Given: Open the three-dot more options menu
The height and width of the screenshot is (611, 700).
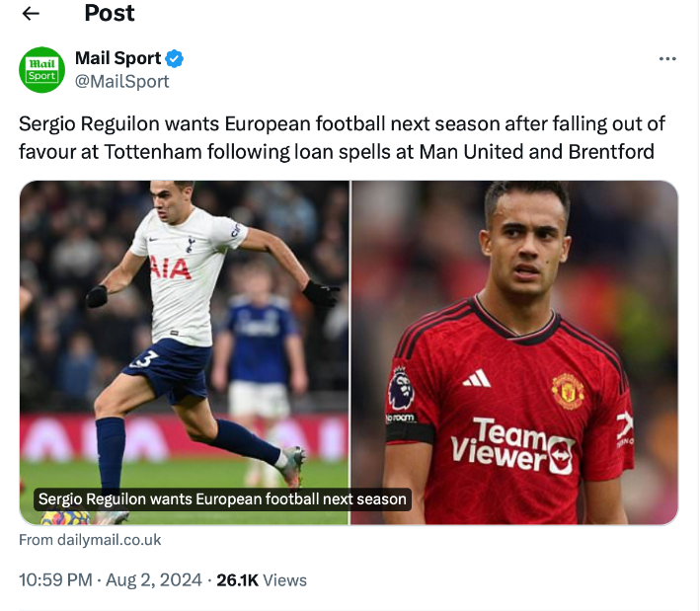Looking at the screenshot, I should pyautogui.click(x=667, y=59).
